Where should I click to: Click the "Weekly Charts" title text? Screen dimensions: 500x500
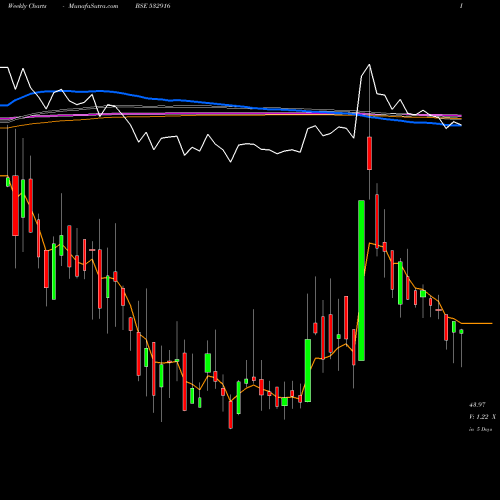point(27,6)
